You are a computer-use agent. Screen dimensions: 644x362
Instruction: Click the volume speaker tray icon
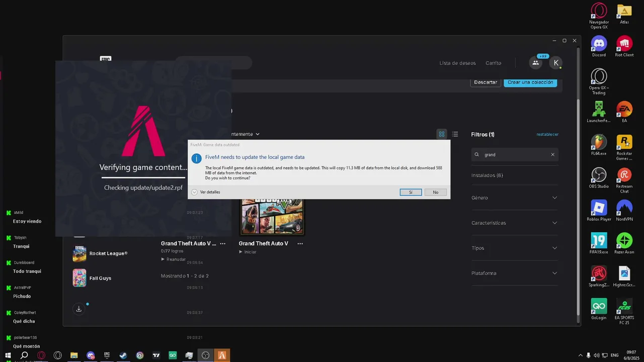596,355
